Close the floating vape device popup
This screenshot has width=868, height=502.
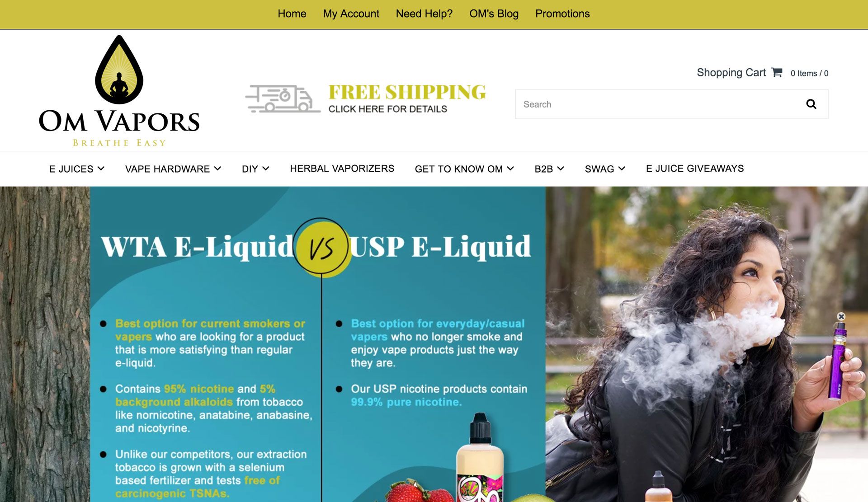tap(841, 317)
